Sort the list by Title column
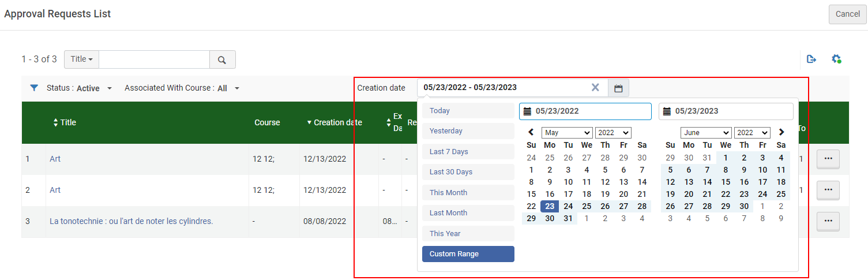868x280 pixels. pyautogui.click(x=64, y=122)
